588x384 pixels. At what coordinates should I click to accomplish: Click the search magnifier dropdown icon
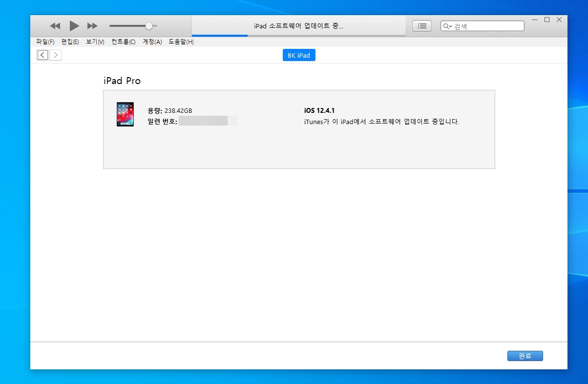[x=448, y=26]
